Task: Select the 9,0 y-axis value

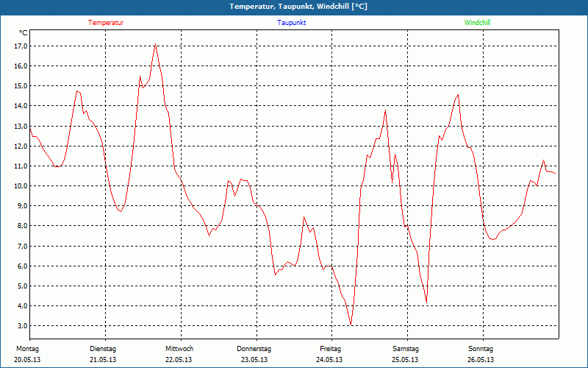Action: pyautogui.click(x=21, y=205)
